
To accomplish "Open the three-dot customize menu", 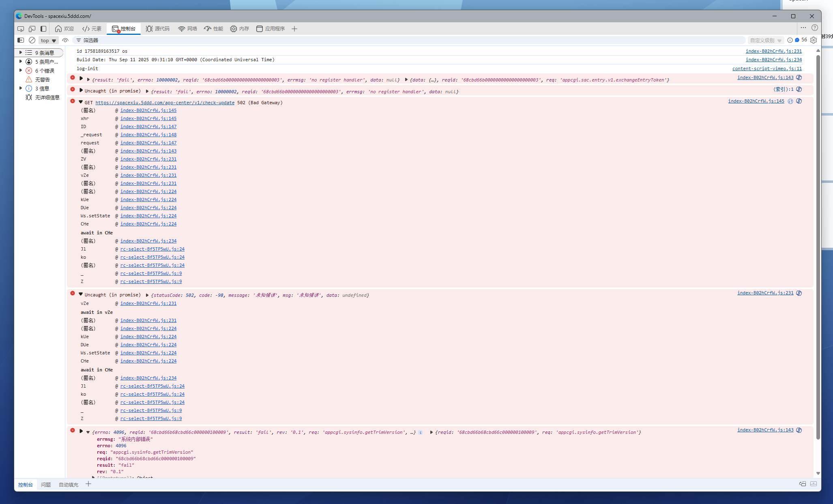I will tap(803, 28).
